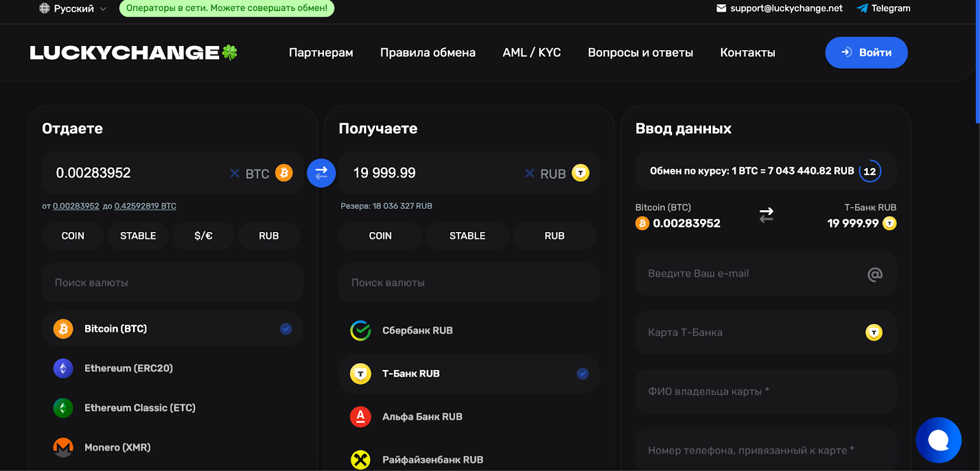Click the ФИО владельца карты field
The image size is (980, 471).
tap(766, 391)
